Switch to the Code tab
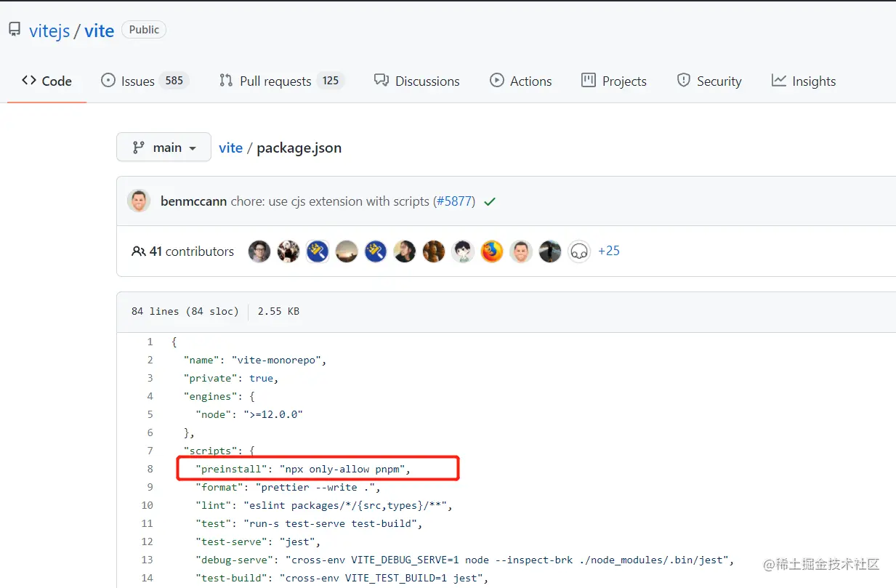Viewport: 896px width, 588px height. pyautogui.click(x=47, y=81)
